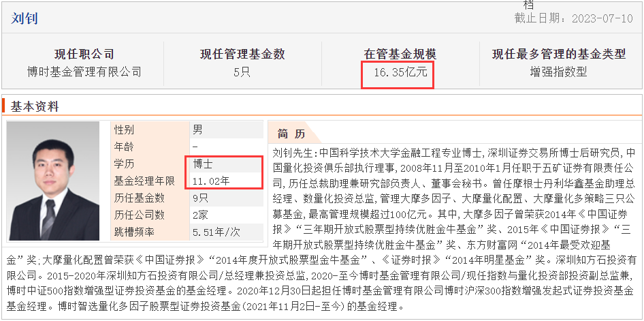Click the manager's portrait photo
This screenshot has height=321, width=644.
point(53,181)
